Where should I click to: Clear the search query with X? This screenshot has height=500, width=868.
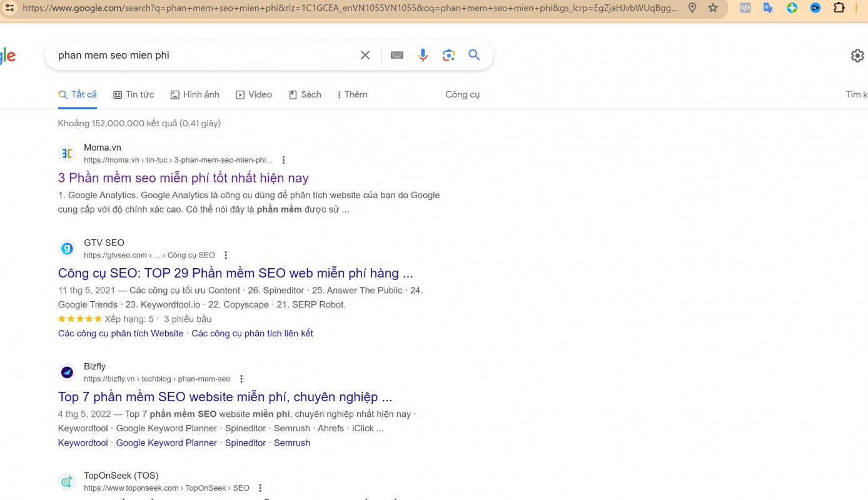[365, 55]
